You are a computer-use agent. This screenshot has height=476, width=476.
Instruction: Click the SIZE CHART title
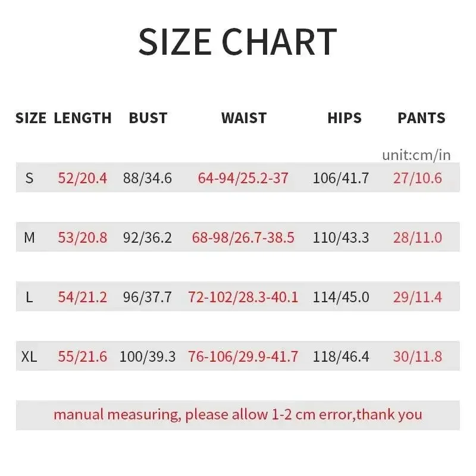coord(237,42)
